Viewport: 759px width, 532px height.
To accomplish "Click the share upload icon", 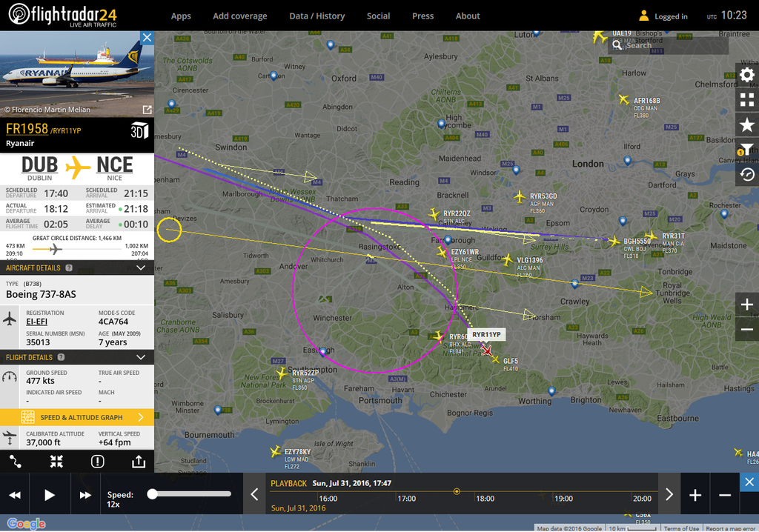I will [x=139, y=462].
